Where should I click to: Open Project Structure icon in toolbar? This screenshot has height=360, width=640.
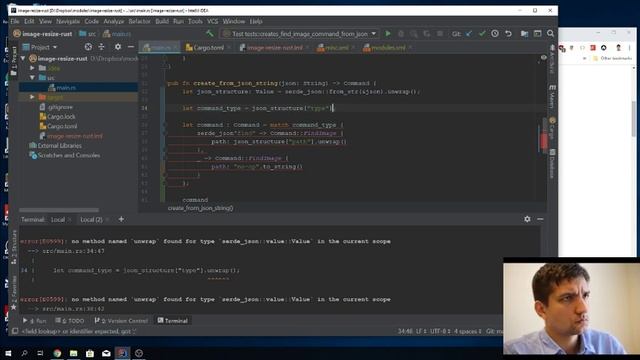524,34
